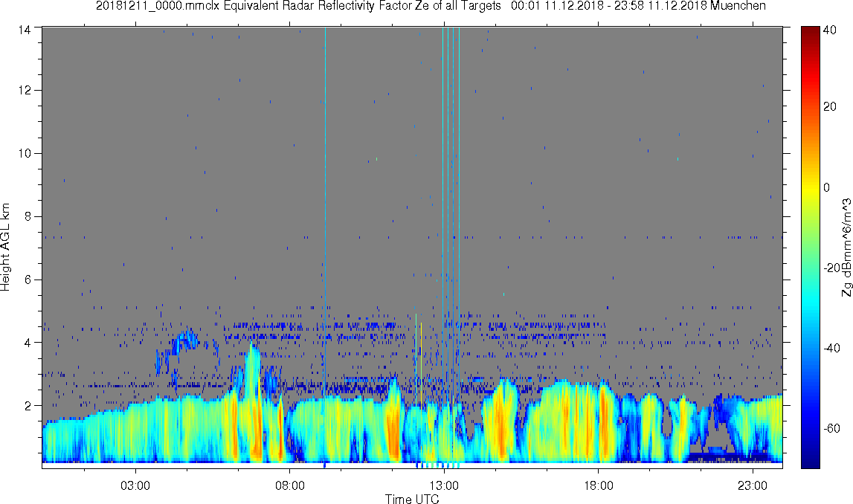The width and height of the screenshot is (853, 504).
Task: Click the dark red top of colorbar
Action: 810,31
